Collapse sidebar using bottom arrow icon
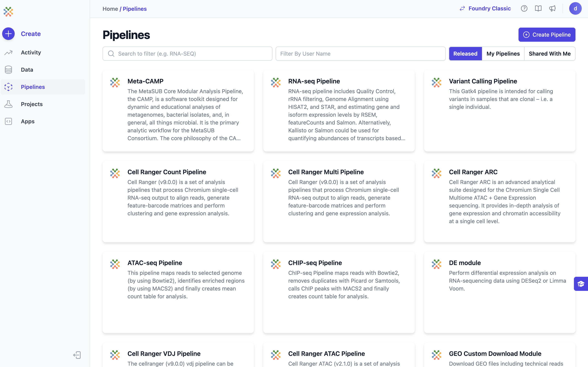The height and width of the screenshot is (367, 588). pyautogui.click(x=77, y=355)
